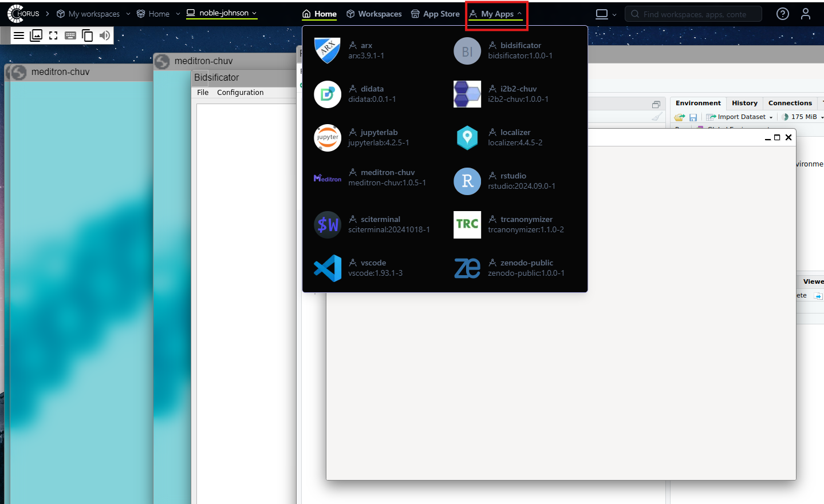The height and width of the screenshot is (504, 824).
Task: Open the App Store nav tab
Action: tap(435, 14)
